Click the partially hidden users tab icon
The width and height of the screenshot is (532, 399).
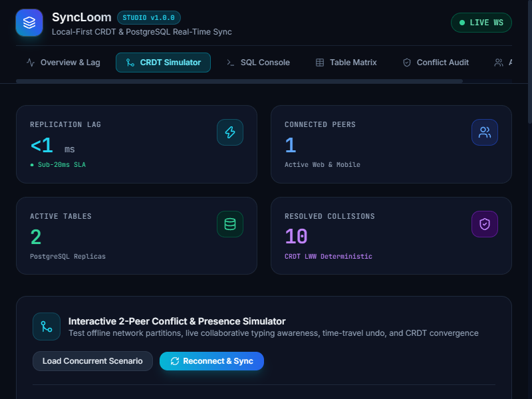(498, 63)
